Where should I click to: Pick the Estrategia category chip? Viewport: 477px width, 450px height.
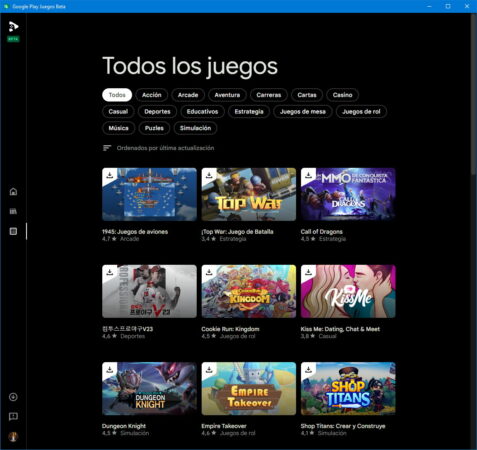point(249,112)
